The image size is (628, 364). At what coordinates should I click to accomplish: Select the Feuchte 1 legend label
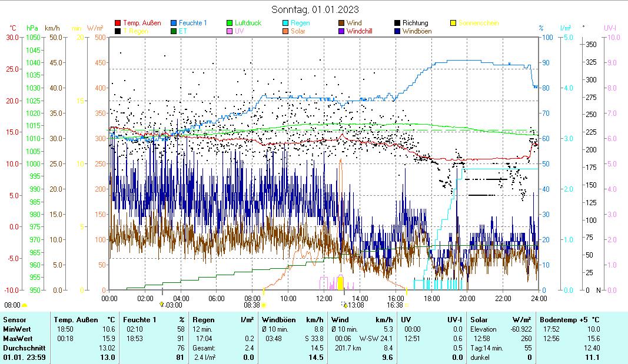tap(192, 23)
